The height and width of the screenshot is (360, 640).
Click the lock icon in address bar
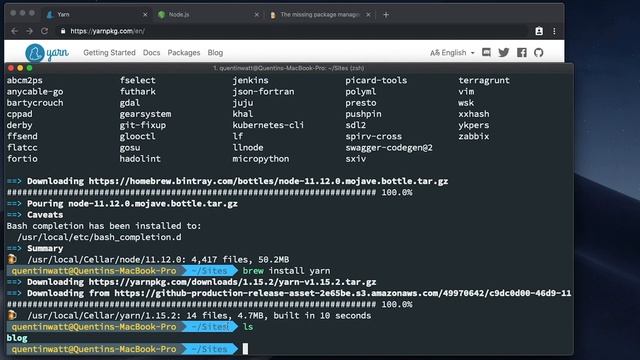[62, 31]
